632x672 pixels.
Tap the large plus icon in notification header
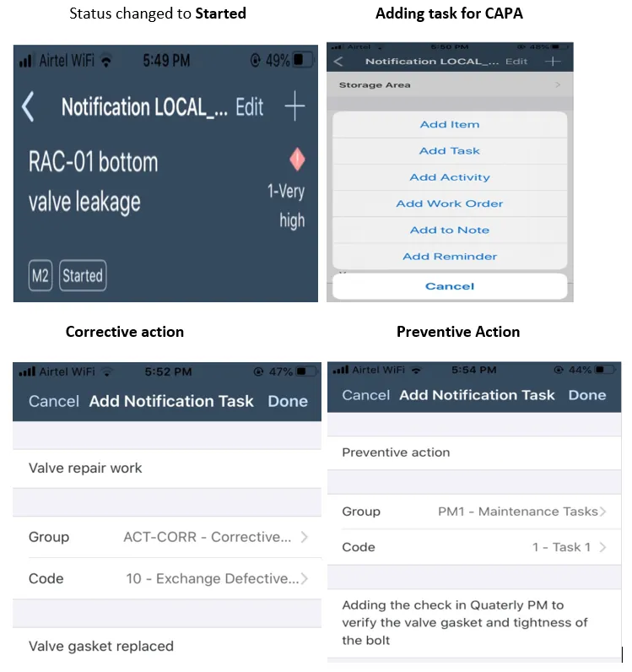(294, 107)
